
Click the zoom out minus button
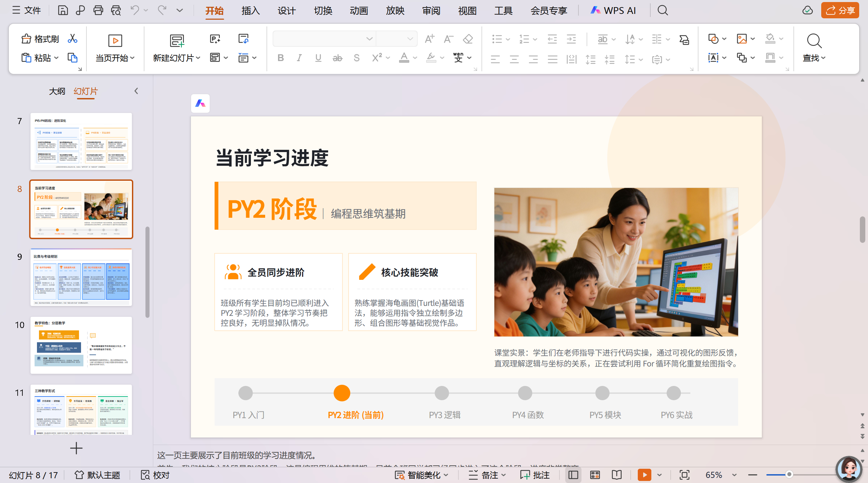tap(752, 475)
